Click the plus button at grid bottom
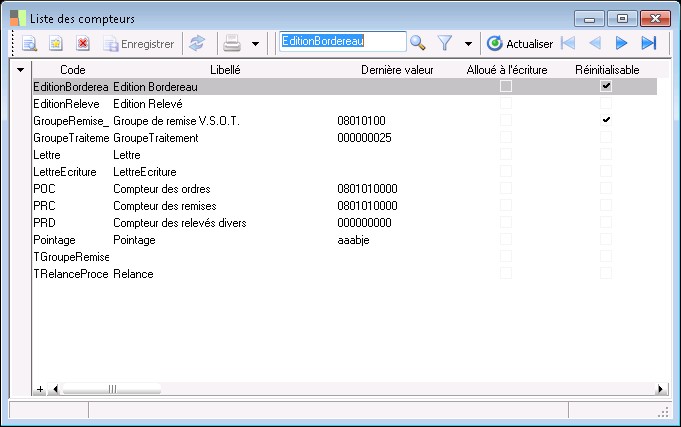The height and width of the screenshot is (427, 681). tap(40, 389)
